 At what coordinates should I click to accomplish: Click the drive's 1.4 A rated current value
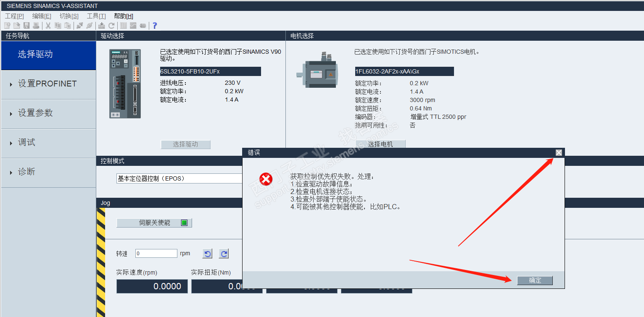pos(232,100)
